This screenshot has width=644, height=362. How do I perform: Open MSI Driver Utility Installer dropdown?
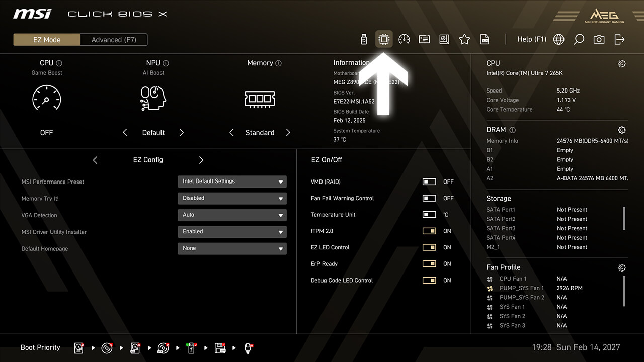coord(232,232)
